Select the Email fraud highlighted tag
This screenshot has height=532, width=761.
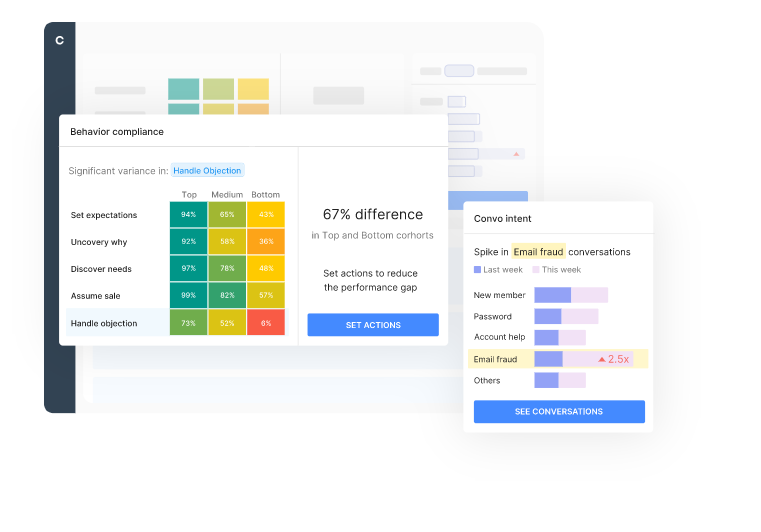(538, 251)
